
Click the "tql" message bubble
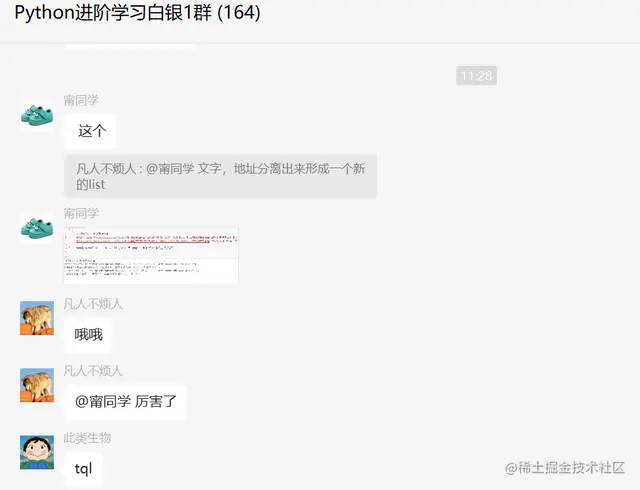point(83,469)
